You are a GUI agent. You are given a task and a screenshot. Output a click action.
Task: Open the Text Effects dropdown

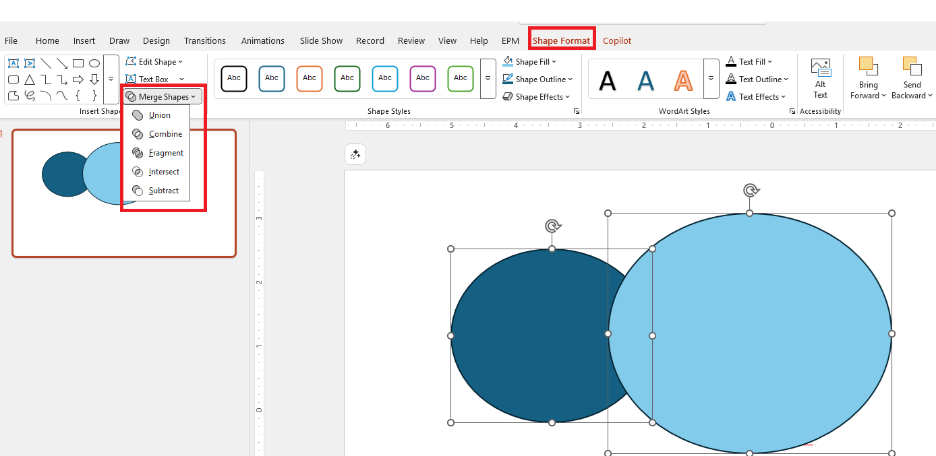(756, 97)
